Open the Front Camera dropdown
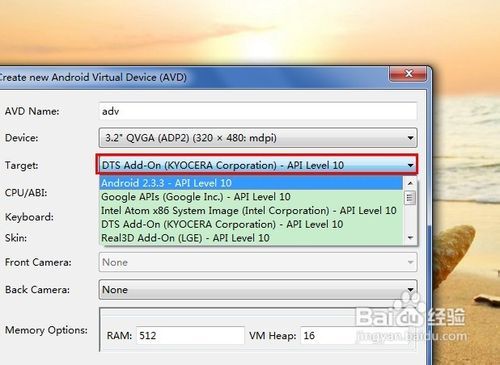Viewport: 500px width, 365px height. 258,262
